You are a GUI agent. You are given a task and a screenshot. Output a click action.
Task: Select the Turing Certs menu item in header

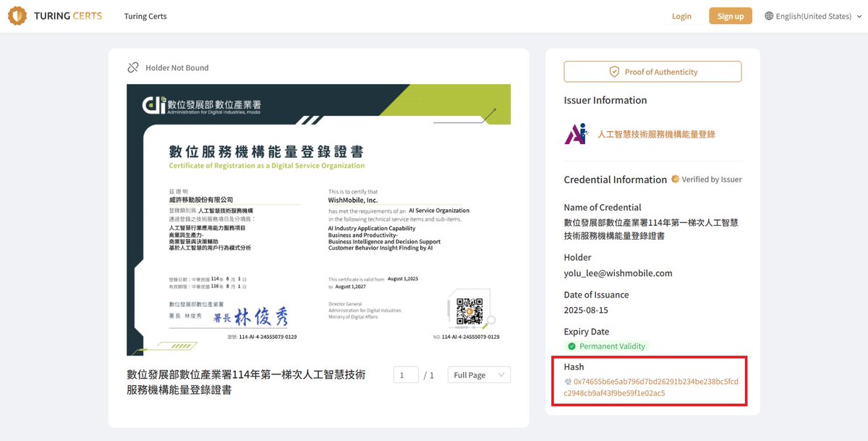click(x=145, y=15)
